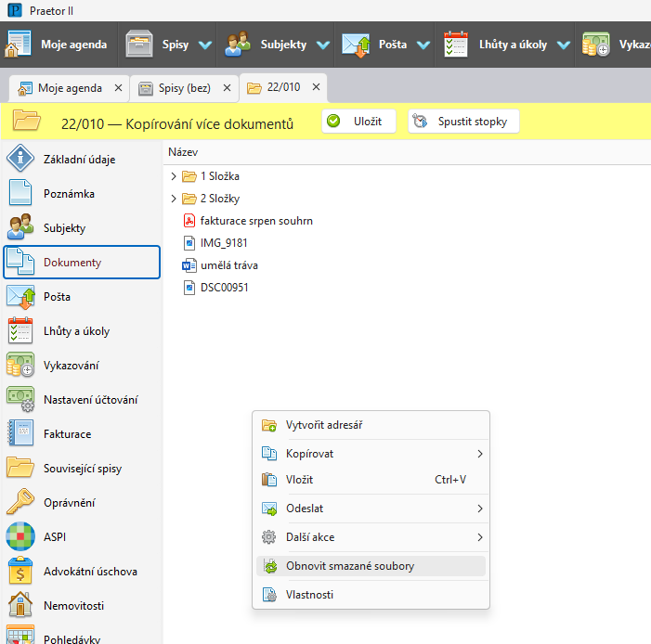Choose Vložit from context menu
The image size is (651, 644).
(371, 480)
